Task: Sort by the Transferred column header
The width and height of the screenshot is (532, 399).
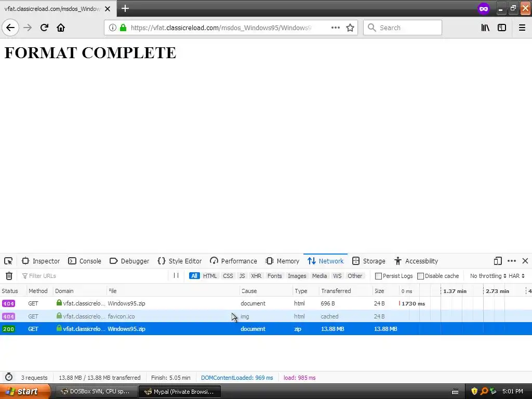Action: (345, 291)
